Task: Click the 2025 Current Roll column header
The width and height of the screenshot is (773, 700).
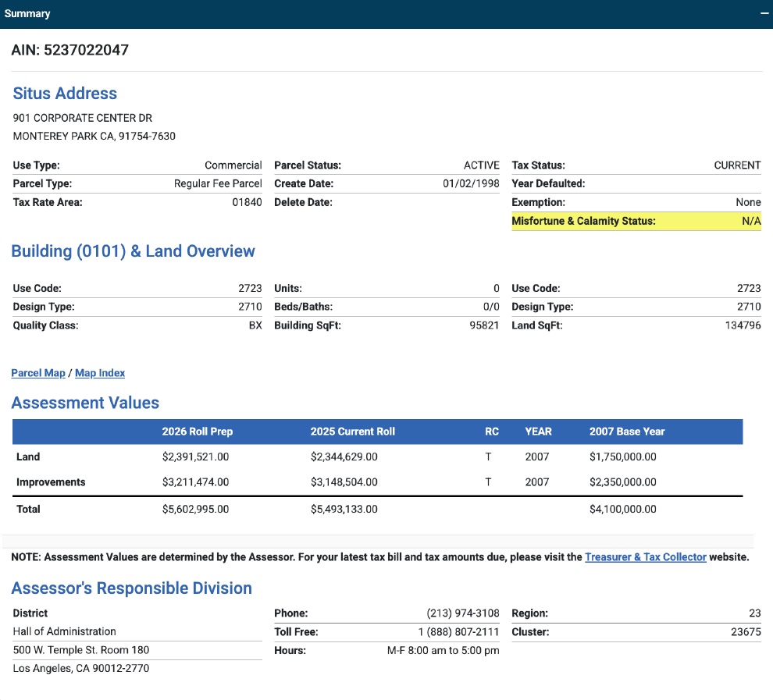Action: pos(352,432)
